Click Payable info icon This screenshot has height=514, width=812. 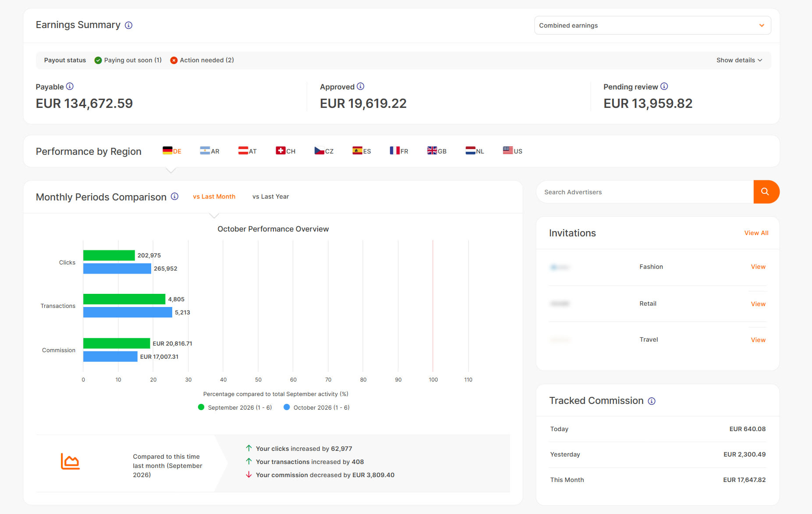pyautogui.click(x=70, y=86)
